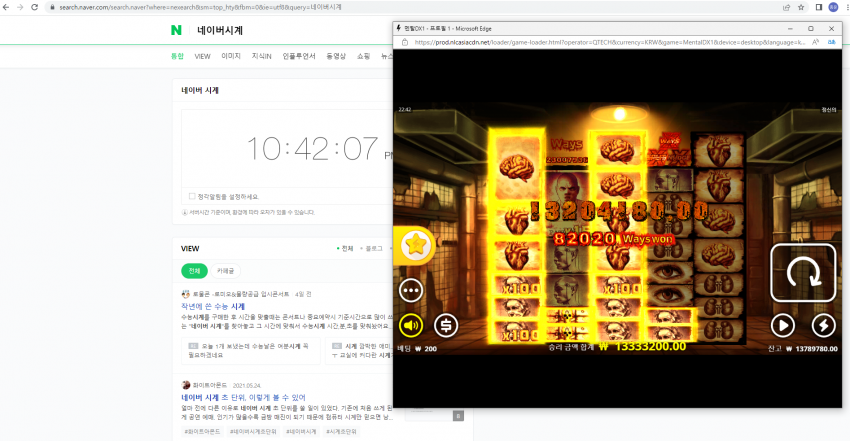Click the yellow star favorites button in game

coord(416,245)
